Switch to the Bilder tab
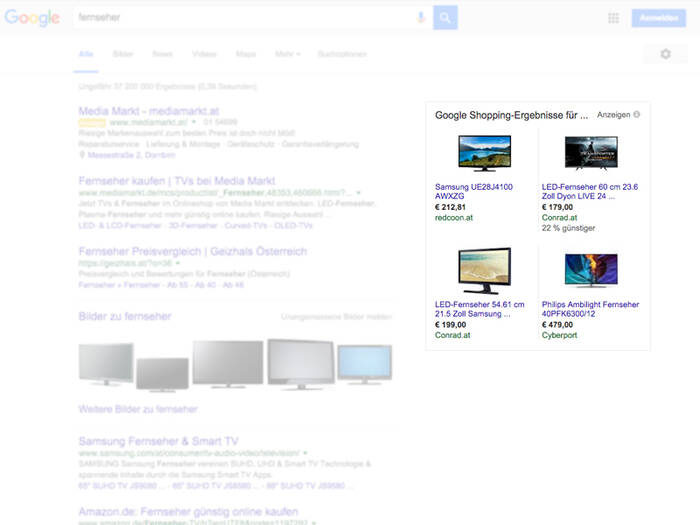Screen dimensions: 700x525 [123, 54]
